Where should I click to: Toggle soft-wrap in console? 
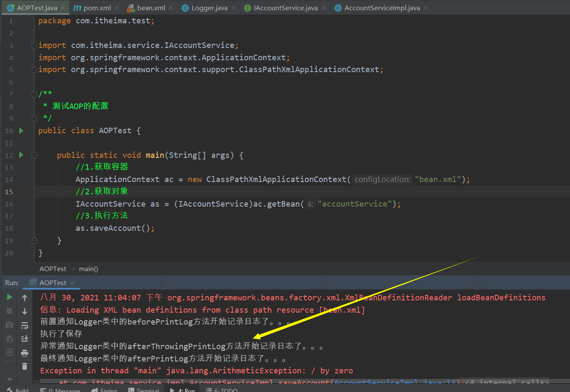pyautogui.click(x=25, y=325)
